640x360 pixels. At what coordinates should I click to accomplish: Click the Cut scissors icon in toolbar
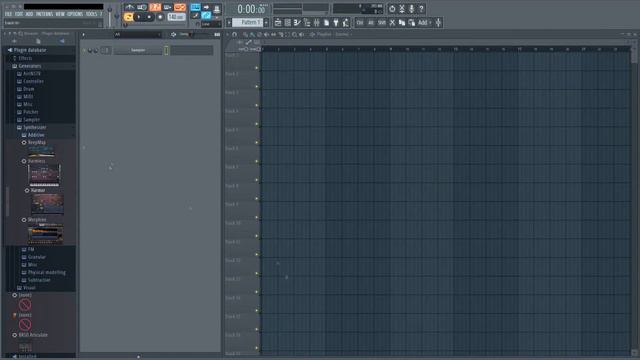tap(392, 23)
